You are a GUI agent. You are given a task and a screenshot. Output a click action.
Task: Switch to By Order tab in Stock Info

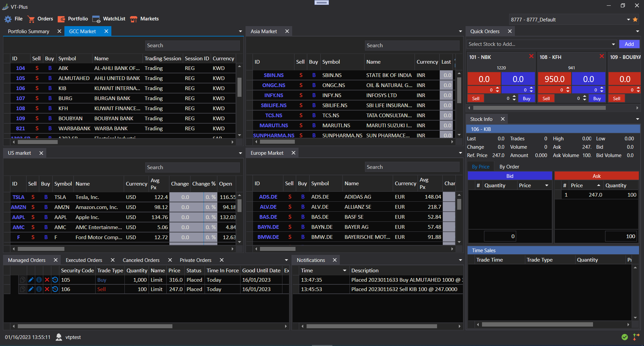[x=509, y=167]
